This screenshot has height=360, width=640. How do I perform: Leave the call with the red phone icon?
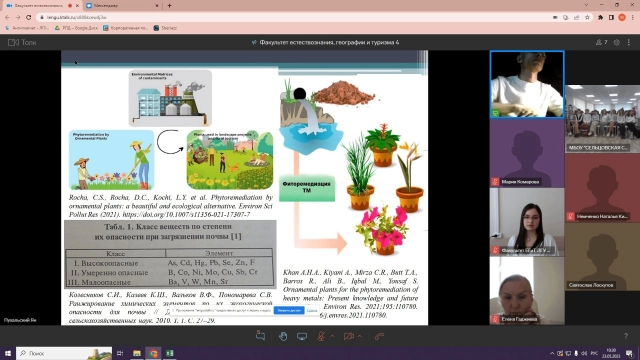[x=380, y=336]
